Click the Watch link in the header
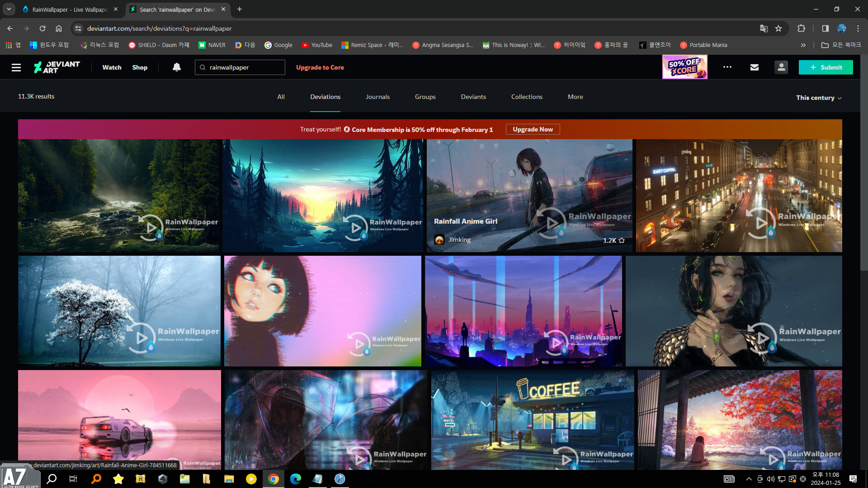 112,67
